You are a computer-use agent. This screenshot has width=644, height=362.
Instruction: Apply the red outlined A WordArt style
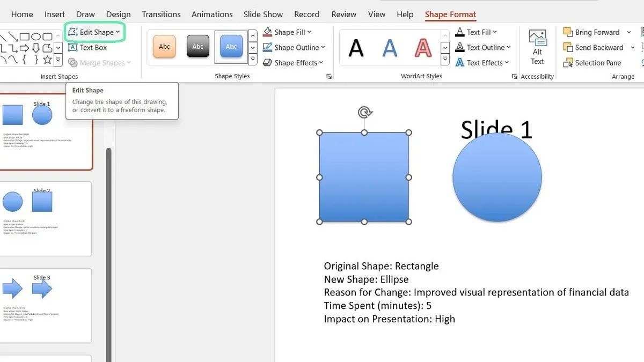click(423, 48)
